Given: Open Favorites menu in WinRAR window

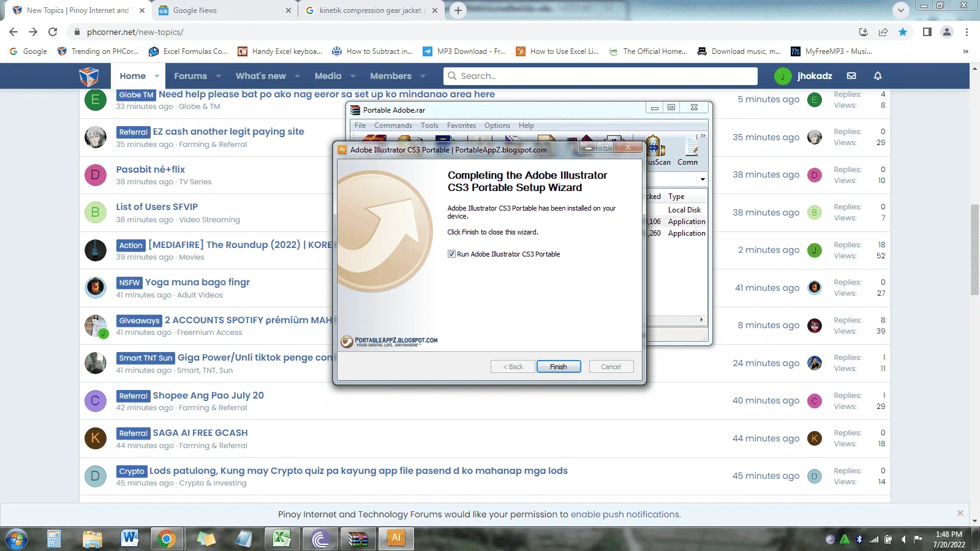Looking at the screenshot, I should 461,126.
